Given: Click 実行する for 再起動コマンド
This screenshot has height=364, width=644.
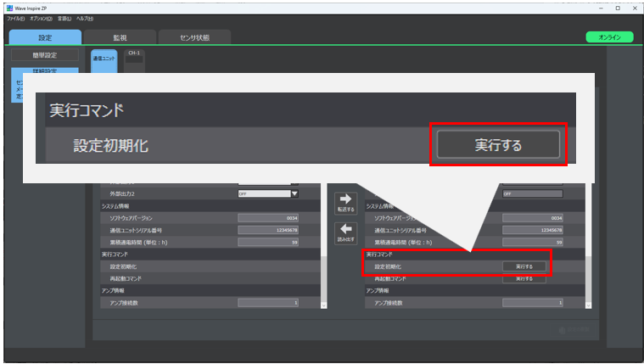Looking at the screenshot, I should (x=524, y=278).
